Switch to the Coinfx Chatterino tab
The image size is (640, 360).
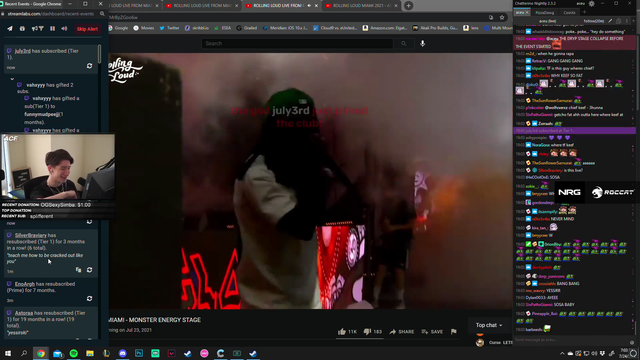569,13
